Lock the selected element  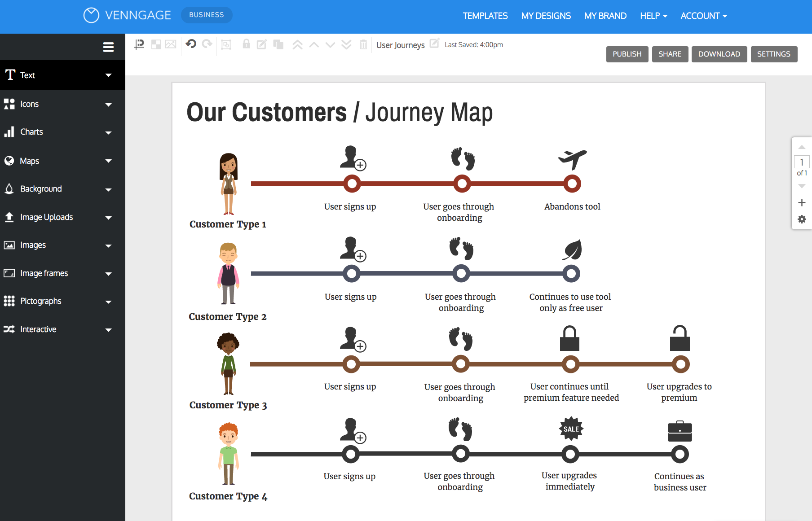point(246,44)
